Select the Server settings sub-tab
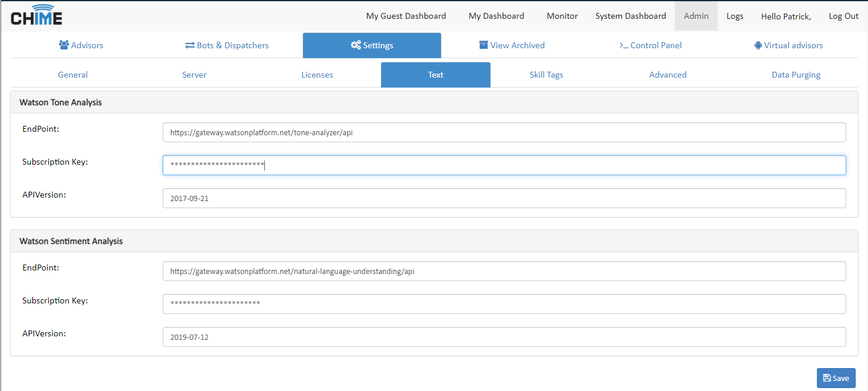Viewport: 868px width, 391px height. (x=194, y=75)
